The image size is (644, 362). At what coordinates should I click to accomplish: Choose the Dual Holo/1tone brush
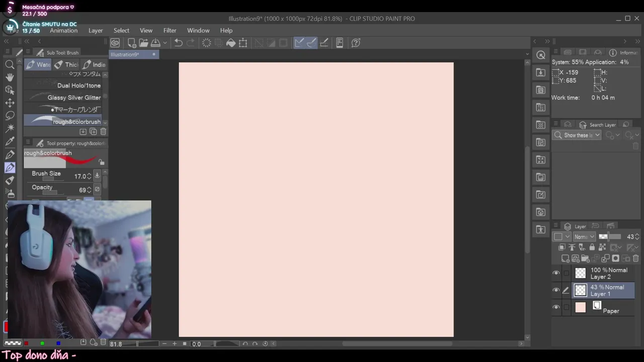point(63,85)
